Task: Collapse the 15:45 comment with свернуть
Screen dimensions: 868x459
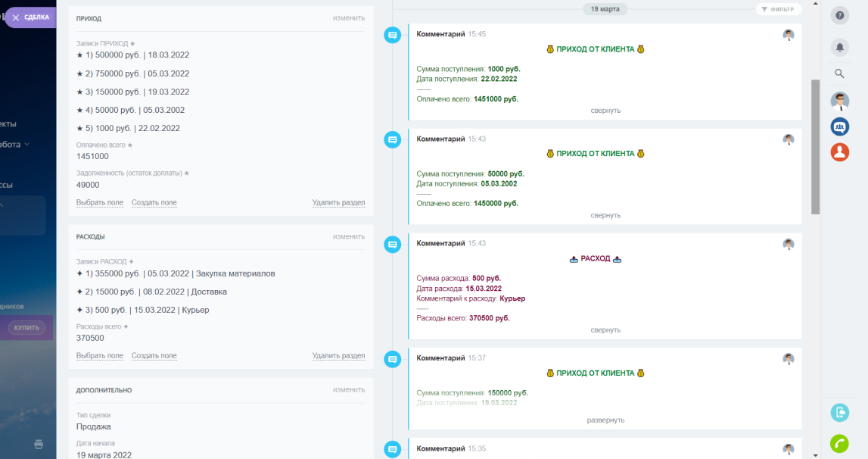Action: [x=605, y=111]
